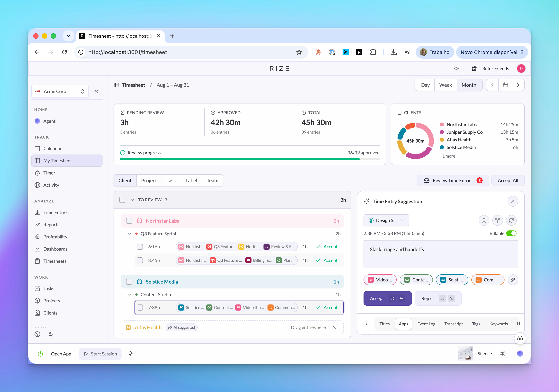Open the Acme Corp workspace switcher
The image size is (559, 392).
coord(60,91)
